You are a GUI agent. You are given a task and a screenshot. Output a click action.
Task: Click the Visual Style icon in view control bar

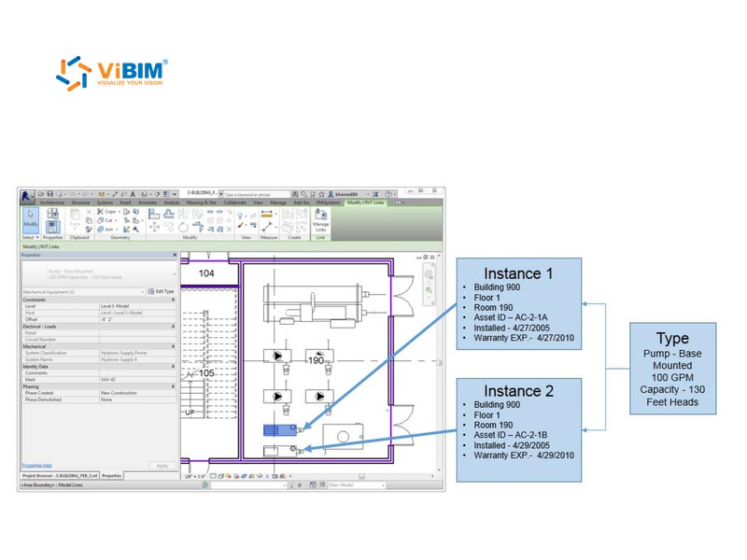(220, 476)
